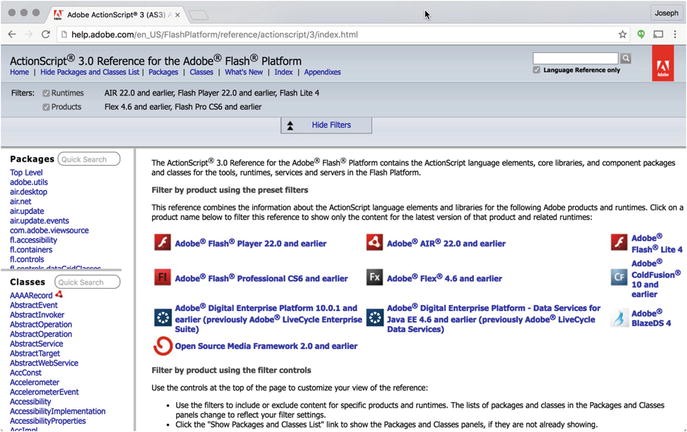
Task: Open Adobe Flex 4.6 and earlier link
Action: (444, 278)
